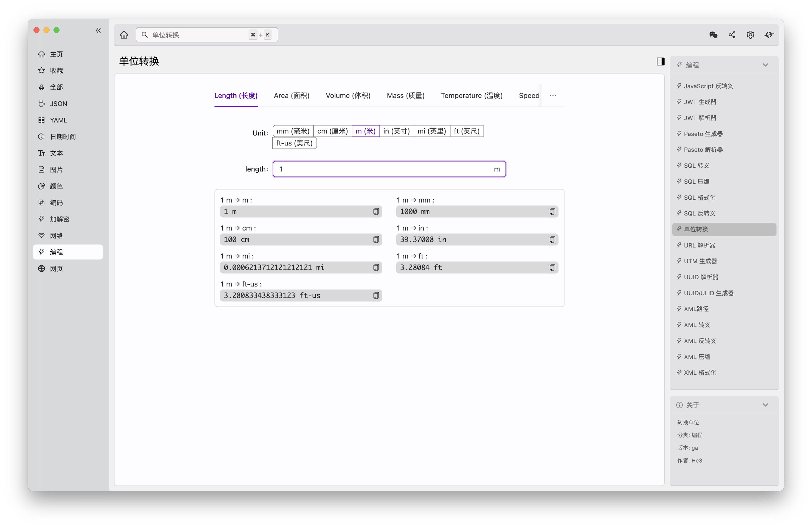Choose the ft-us (美尺) unit

(294, 143)
